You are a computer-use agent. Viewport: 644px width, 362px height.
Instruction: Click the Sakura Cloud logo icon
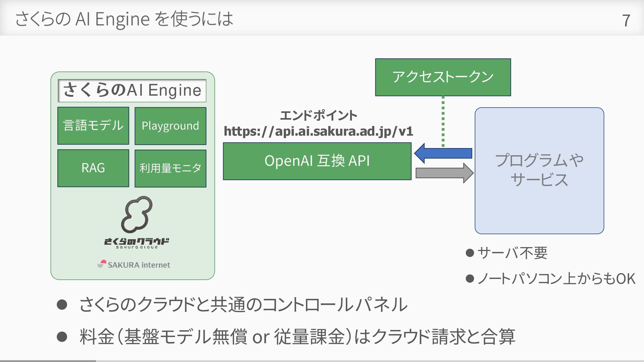pyautogui.click(x=137, y=215)
